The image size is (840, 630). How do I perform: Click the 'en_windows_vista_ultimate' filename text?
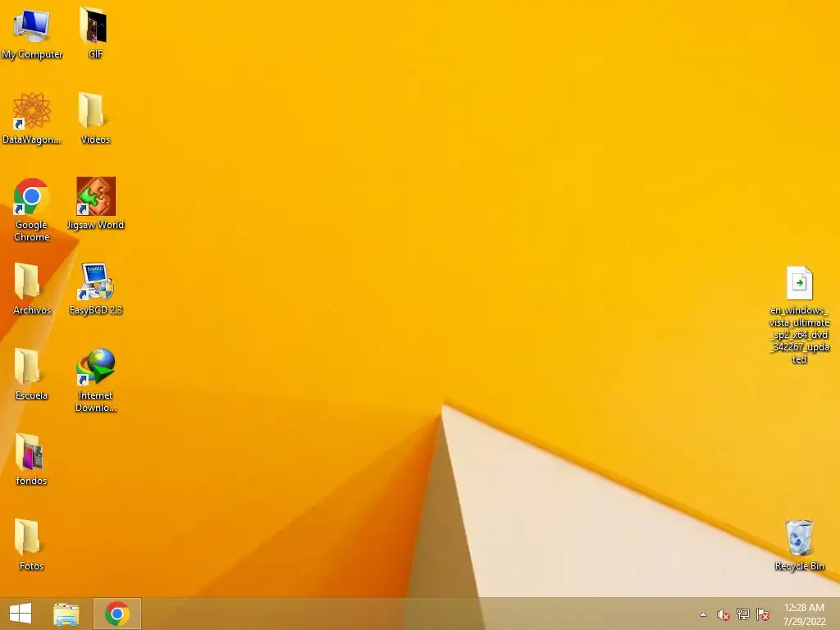[799, 335]
